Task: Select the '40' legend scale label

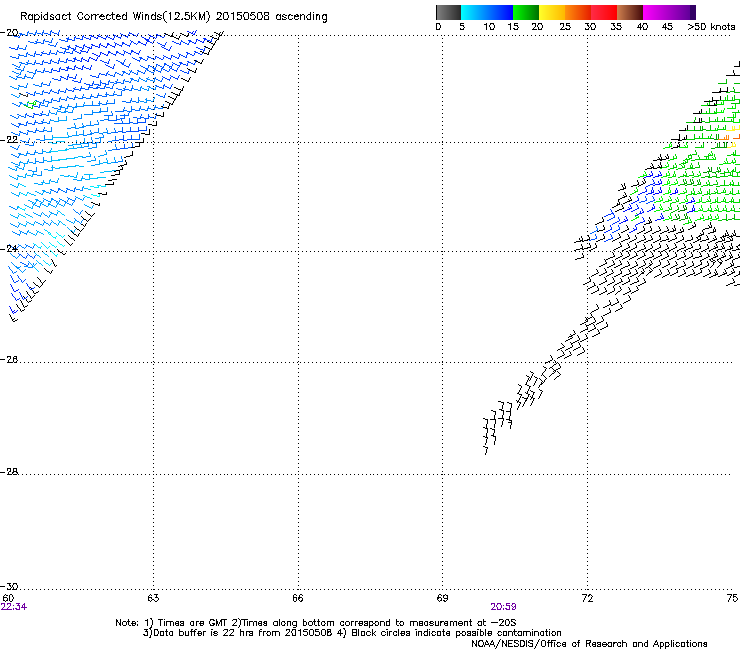Action: coord(642,27)
